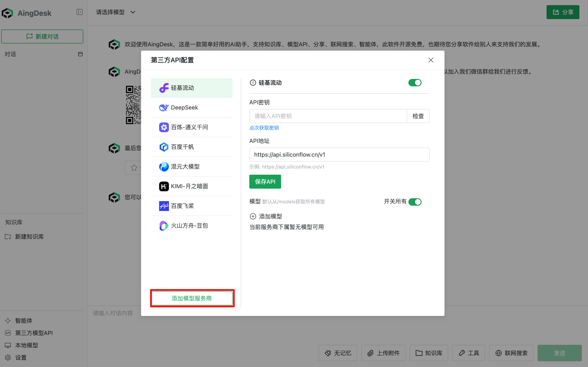588x367 pixels.
Task: Click inside the API密钥 input field
Action: [328, 116]
